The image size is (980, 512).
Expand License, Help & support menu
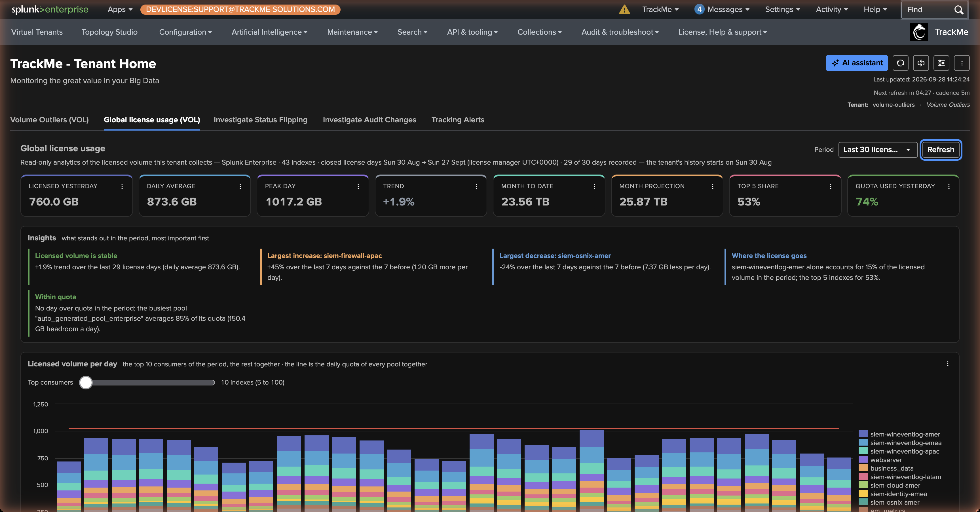point(723,32)
